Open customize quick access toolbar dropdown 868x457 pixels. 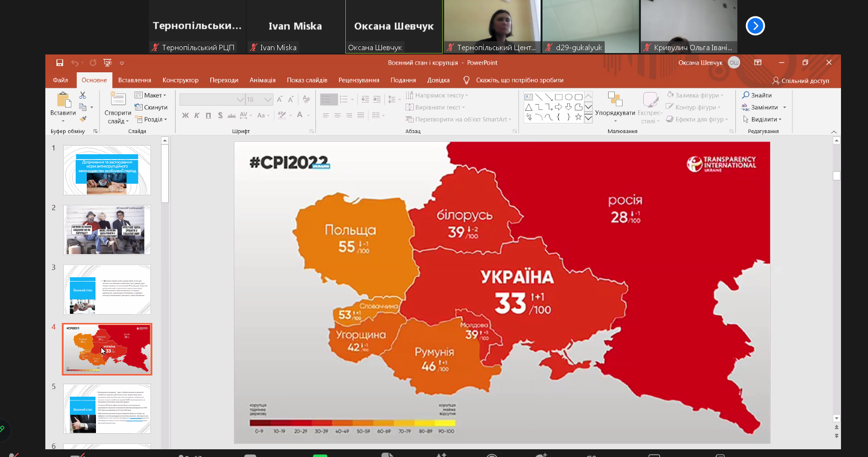click(x=122, y=63)
